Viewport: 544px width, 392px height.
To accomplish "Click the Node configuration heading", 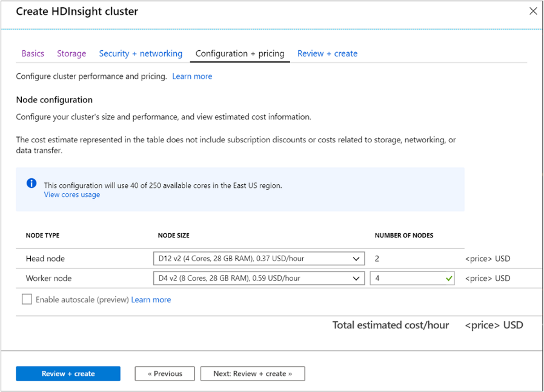I will 54,100.
